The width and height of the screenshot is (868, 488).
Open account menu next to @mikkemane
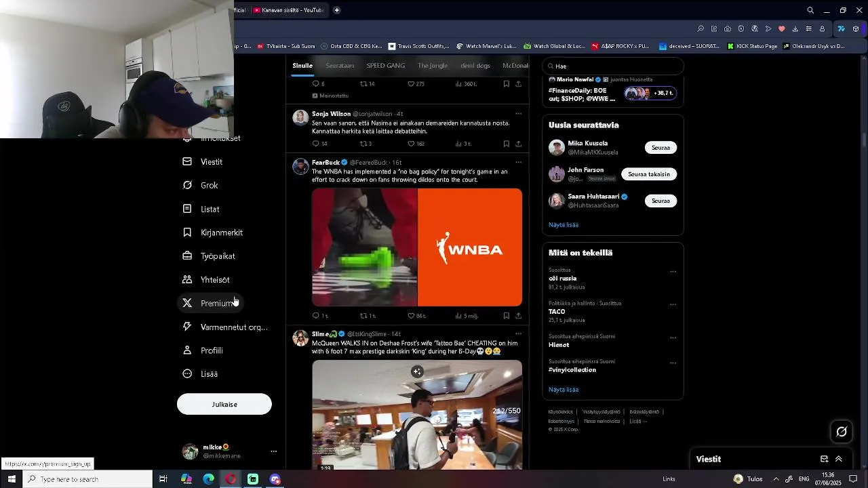274,451
